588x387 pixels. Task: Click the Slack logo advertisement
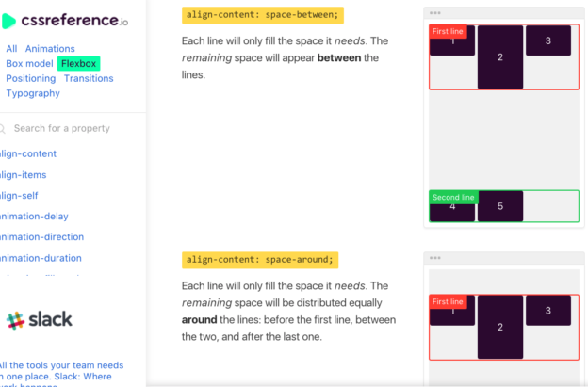[x=40, y=320]
